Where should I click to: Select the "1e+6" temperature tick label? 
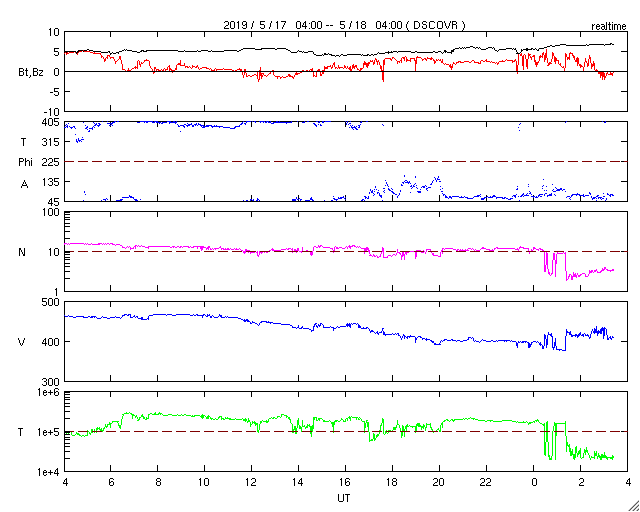(x=50, y=392)
